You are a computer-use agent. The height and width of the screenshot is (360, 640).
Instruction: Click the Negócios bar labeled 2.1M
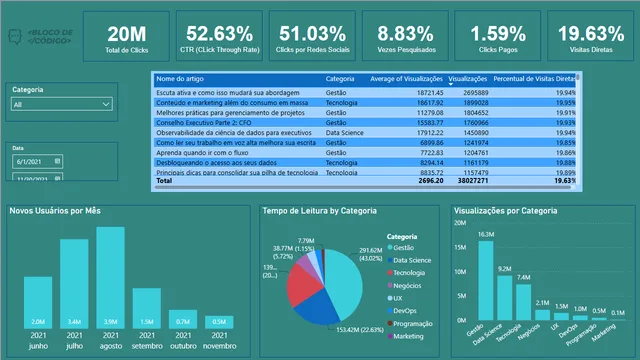(x=542, y=315)
